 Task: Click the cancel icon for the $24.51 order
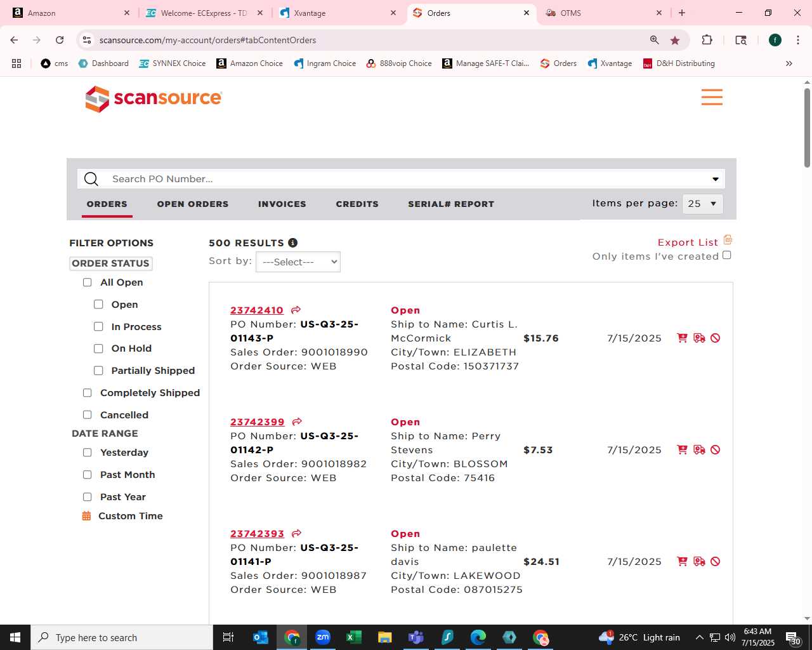pyautogui.click(x=716, y=562)
